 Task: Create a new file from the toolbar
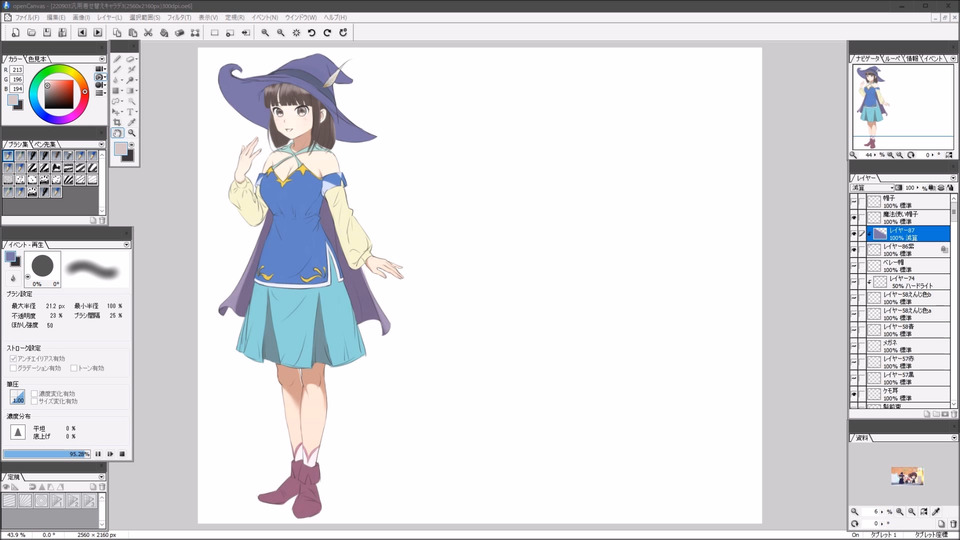click(16, 32)
